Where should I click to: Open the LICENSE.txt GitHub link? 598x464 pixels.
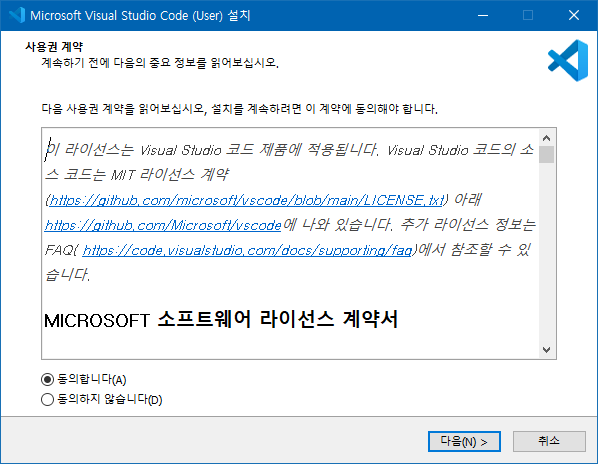click(247, 200)
